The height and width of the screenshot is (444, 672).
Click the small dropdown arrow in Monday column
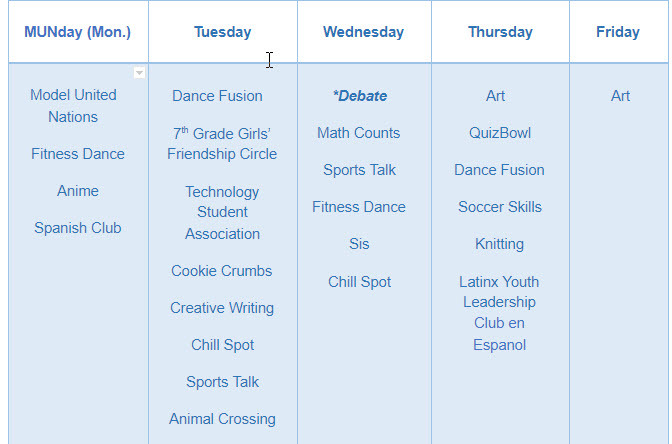pyautogui.click(x=139, y=73)
